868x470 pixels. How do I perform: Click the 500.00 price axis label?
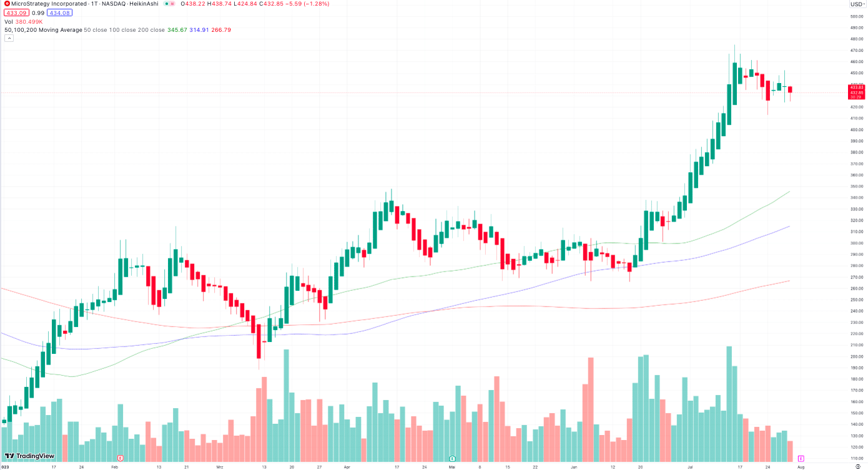856,16
